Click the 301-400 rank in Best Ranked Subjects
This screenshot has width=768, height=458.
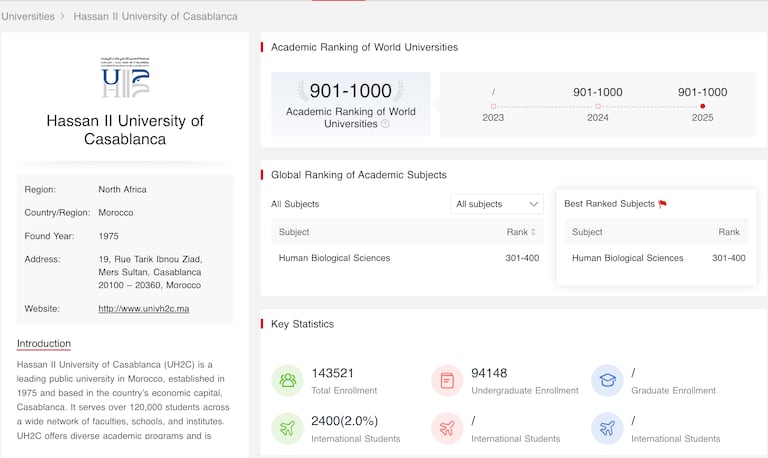[x=729, y=258]
